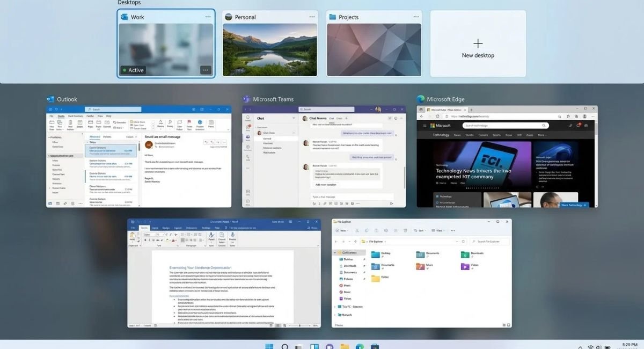This screenshot has width=644, height=349.
Task: Open the More dropdown on Edge page navigation
Action: click(x=542, y=135)
